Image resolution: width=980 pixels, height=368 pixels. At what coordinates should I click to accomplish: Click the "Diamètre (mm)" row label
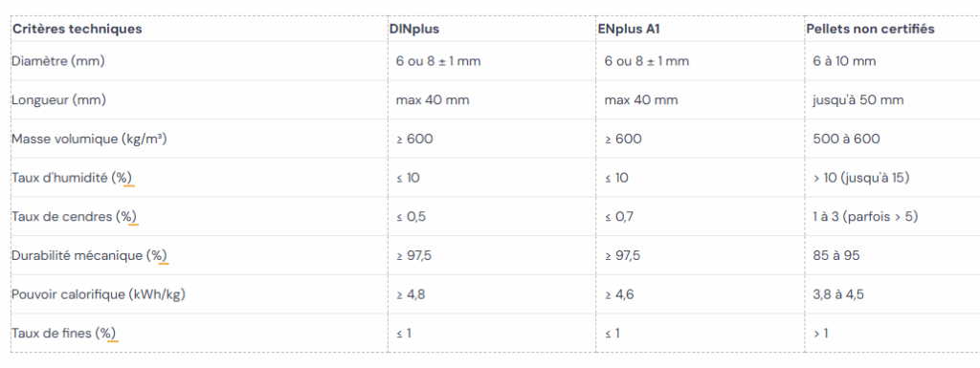tap(58, 61)
